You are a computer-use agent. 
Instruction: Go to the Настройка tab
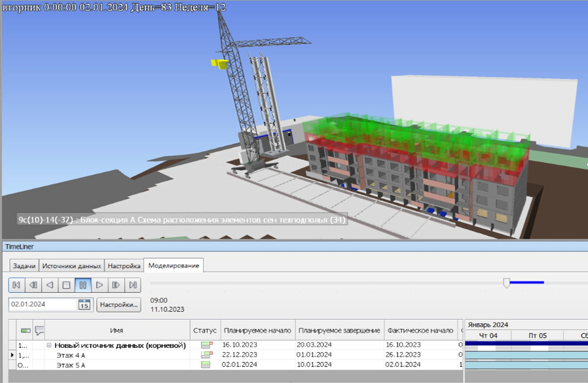(124, 266)
